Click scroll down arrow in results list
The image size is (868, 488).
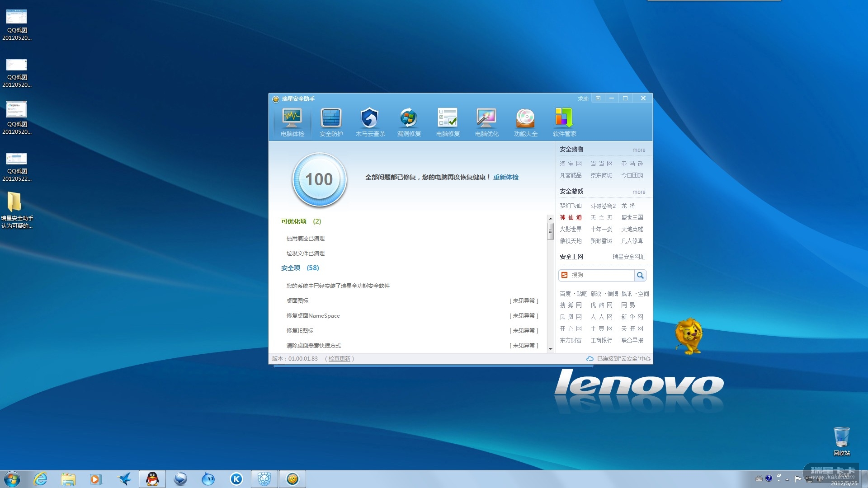[550, 349]
